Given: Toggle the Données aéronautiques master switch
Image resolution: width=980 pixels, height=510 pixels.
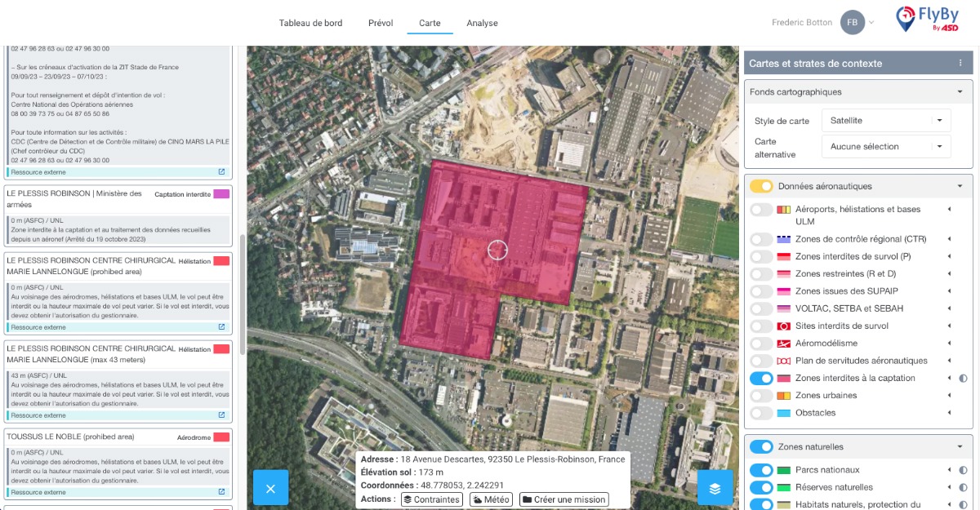Looking at the screenshot, I should 761,186.
